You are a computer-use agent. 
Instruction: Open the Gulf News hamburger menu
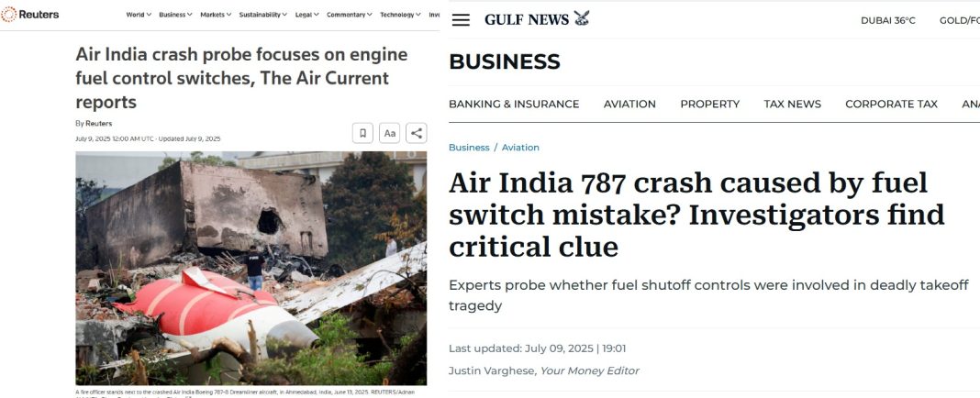pyautogui.click(x=461, y=20)
